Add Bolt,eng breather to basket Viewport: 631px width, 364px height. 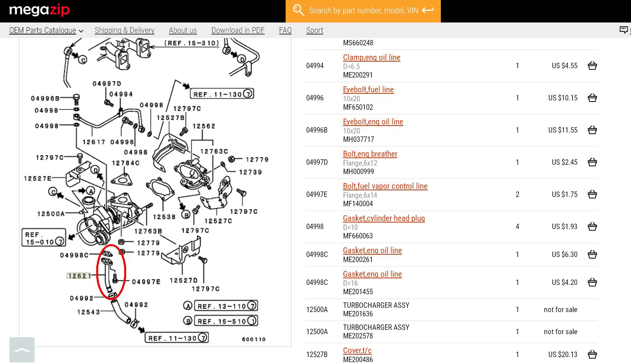click(592, 162)
